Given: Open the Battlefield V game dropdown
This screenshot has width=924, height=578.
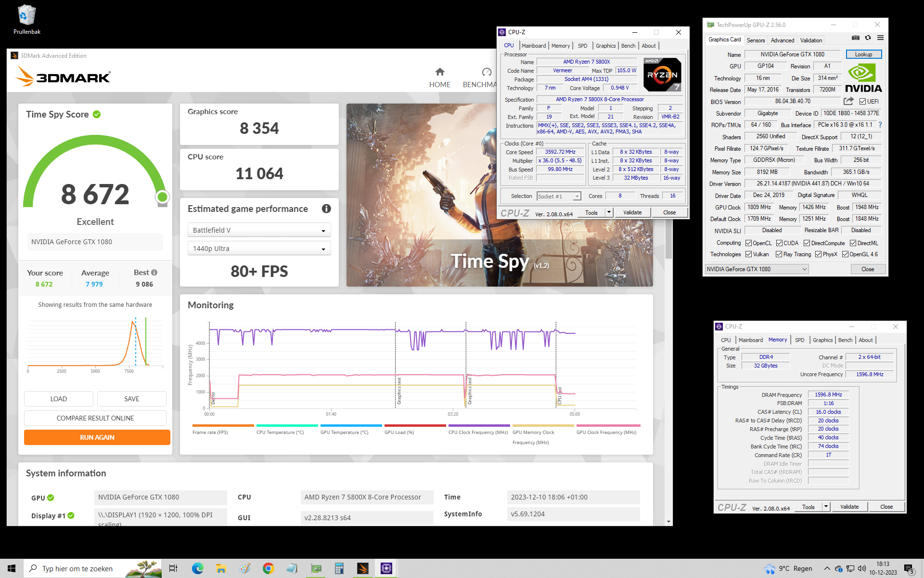Looking at the screenshot, I should [x=259, y=230].
